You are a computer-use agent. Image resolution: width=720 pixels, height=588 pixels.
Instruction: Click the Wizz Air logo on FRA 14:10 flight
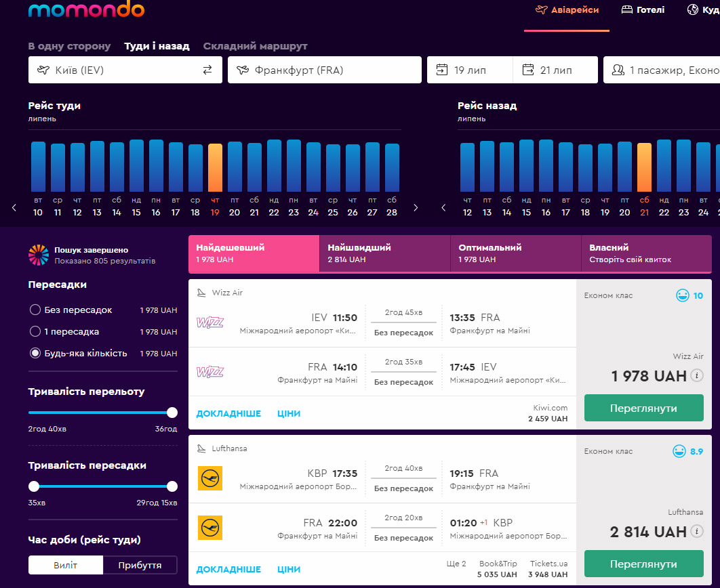pos(210,372)
